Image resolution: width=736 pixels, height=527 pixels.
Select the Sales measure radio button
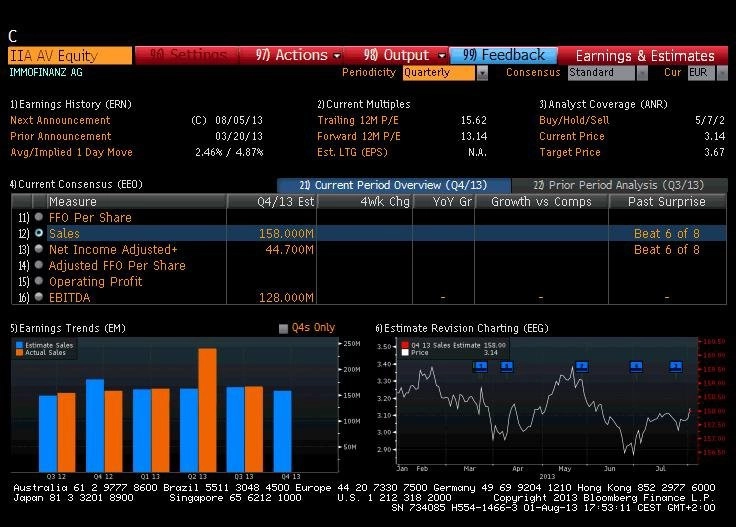[39, 233]
